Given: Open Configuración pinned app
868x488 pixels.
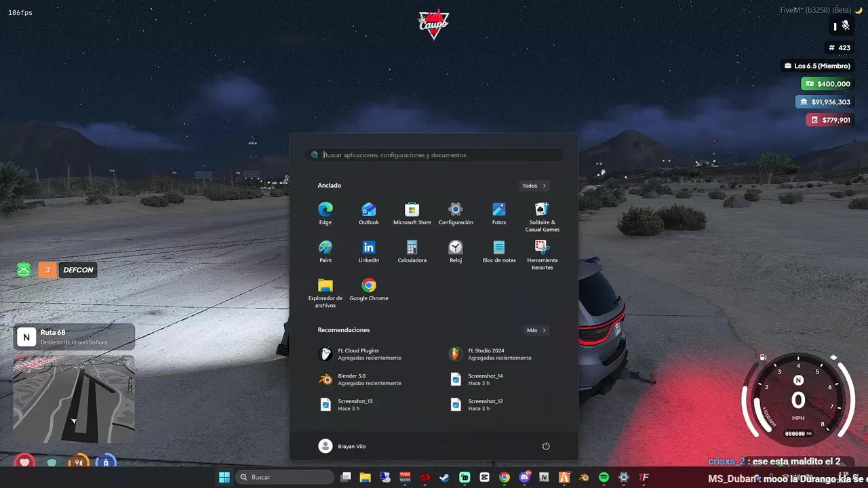Looking at the screenshot, I should (x=456, y=213).
